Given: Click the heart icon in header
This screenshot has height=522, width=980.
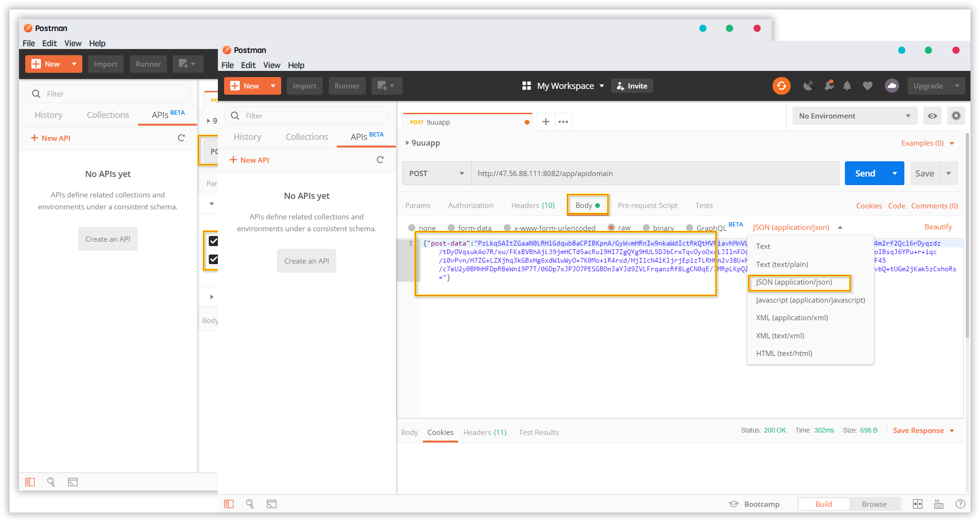Looking at the screenshot, I should [x=868, y=86].
